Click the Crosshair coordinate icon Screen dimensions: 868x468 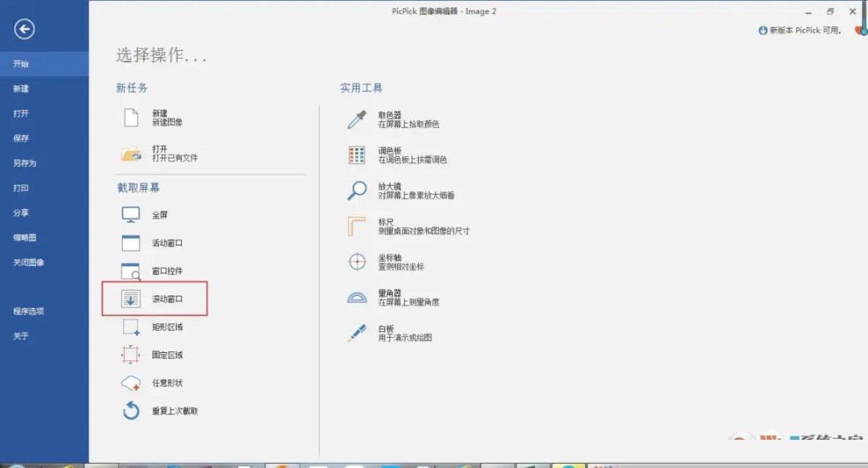(x=357, y=261)
